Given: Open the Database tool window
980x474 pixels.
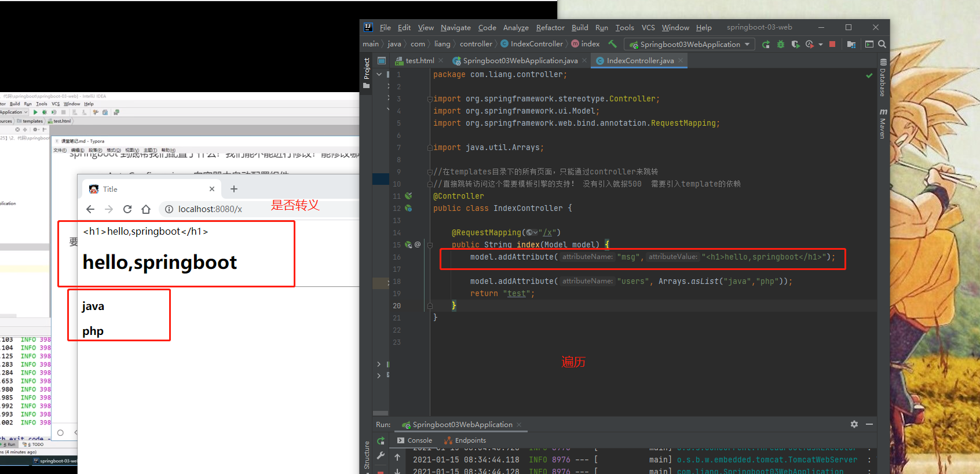Looking at the screenshot, I should point(883,78).
